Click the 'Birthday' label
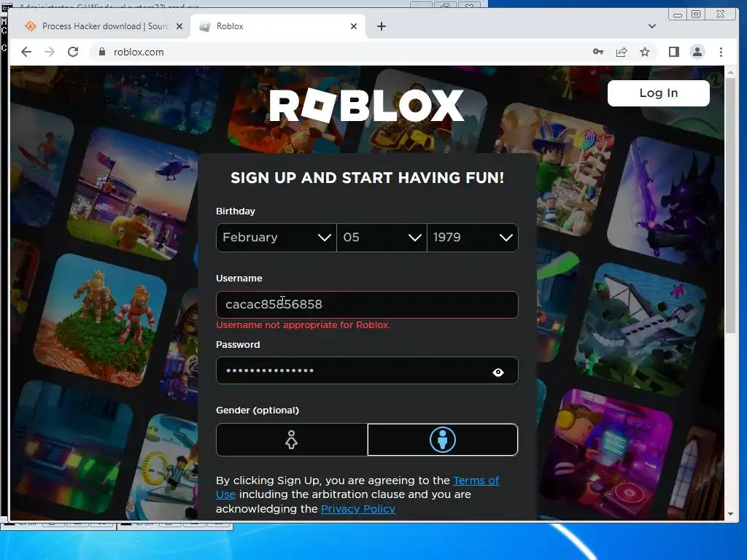The width and height of the screenshot is (747, 560). (x=236, y=211)
